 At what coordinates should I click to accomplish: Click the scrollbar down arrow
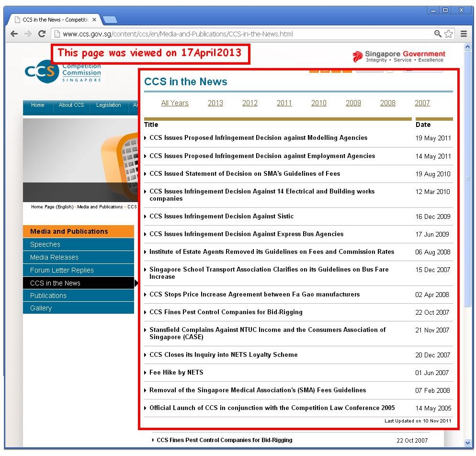[467, 443]
